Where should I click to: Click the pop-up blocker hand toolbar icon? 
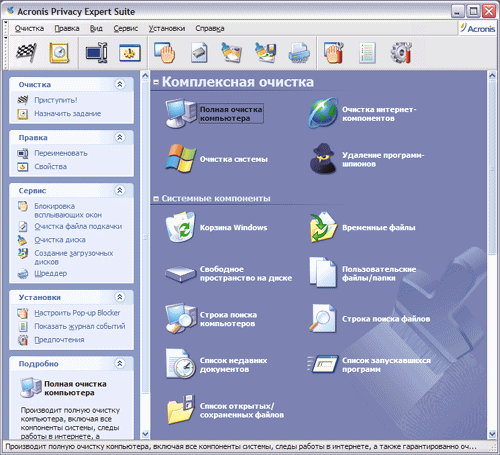coord(165,53)
